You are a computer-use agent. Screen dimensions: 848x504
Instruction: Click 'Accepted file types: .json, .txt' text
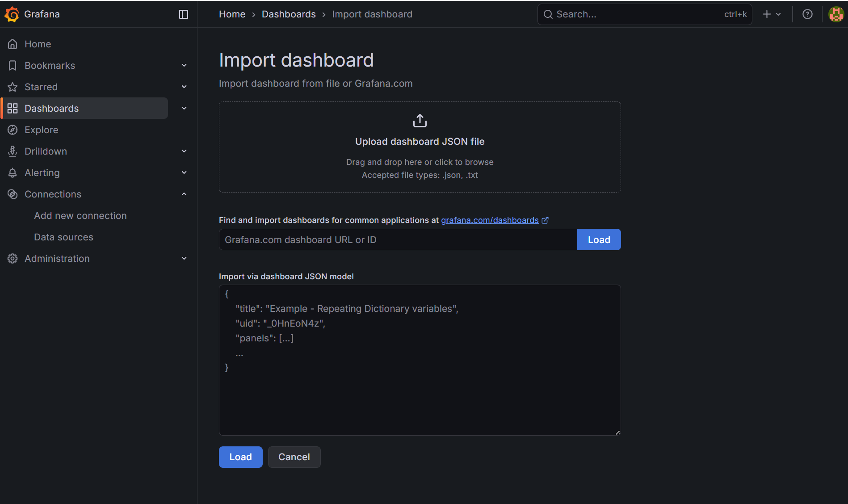click(420, 175)
